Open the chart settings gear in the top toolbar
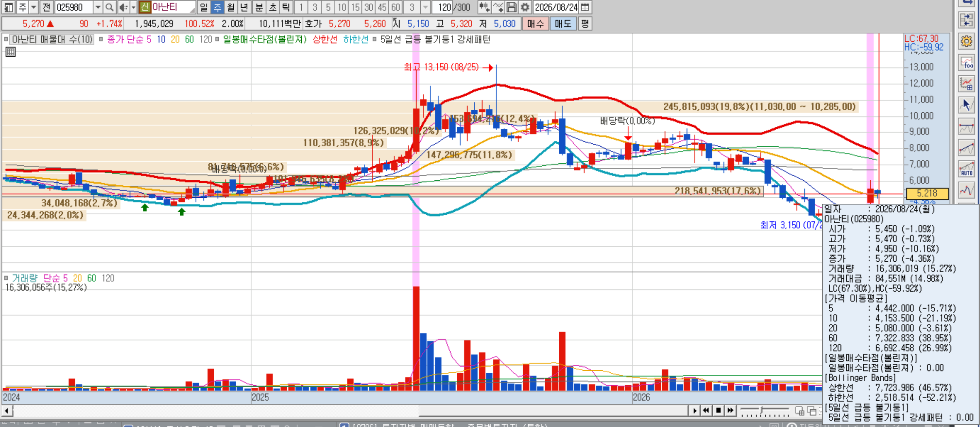This screenshot has height=427, width=980. tap(525, 7)
